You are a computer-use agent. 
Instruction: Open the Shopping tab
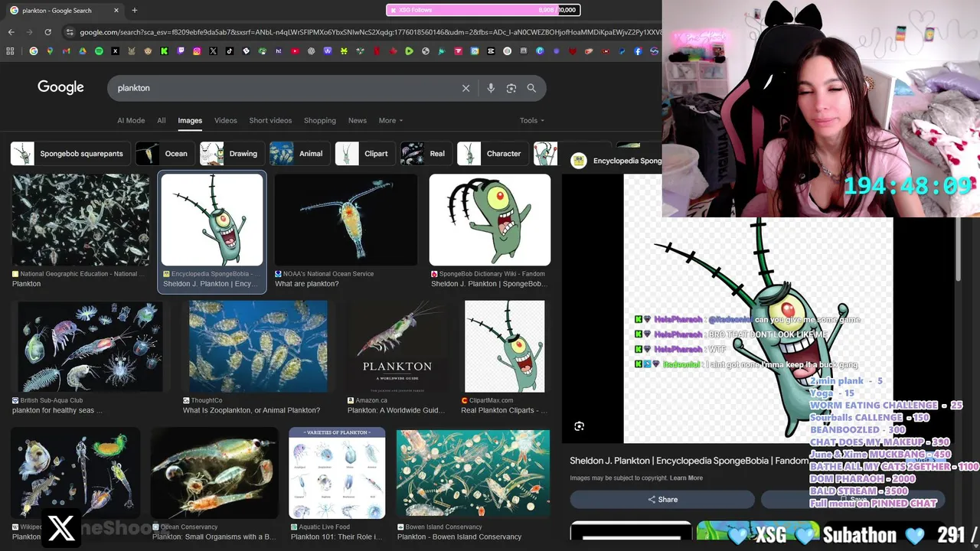pyautogui.click(x=320, y=120)
